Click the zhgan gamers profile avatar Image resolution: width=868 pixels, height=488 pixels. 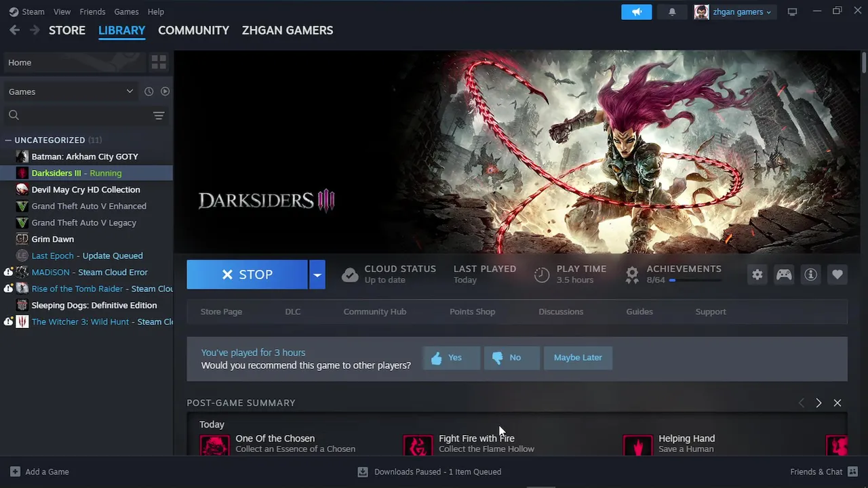pyautogui.click(x=701, y=12)
